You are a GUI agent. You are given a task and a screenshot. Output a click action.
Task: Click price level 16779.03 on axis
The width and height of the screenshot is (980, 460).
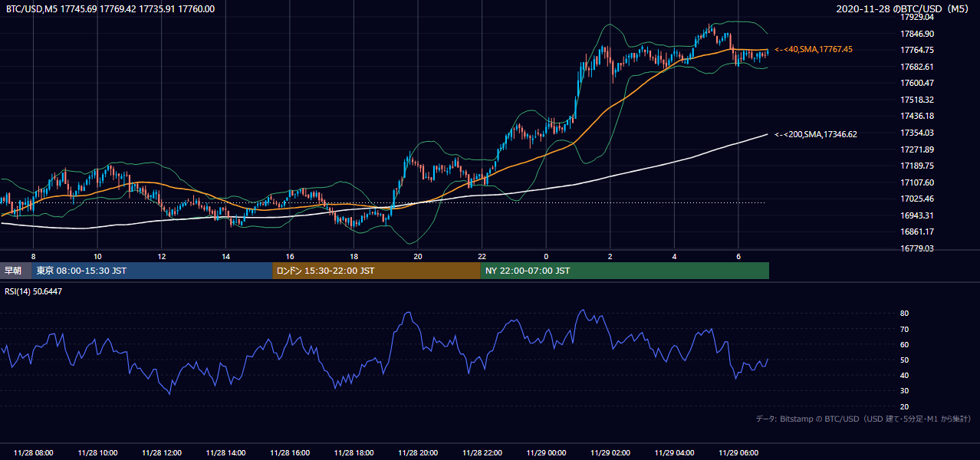click(x=917, y=248)
